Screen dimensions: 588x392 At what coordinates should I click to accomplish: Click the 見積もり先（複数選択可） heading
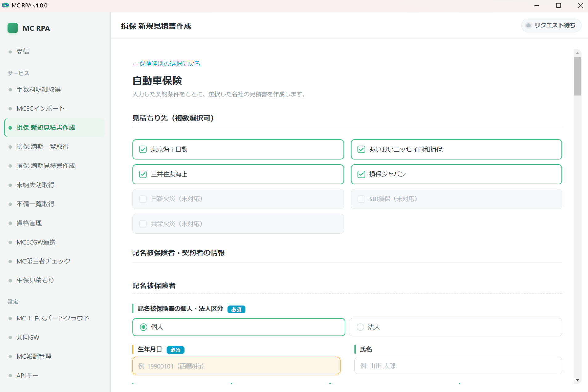point(174,118)
